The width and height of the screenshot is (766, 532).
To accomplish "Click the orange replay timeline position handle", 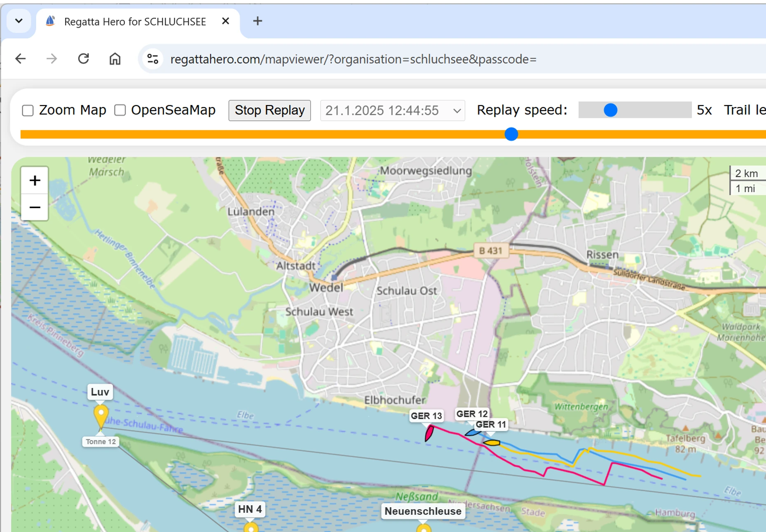I will coord(511,134).
